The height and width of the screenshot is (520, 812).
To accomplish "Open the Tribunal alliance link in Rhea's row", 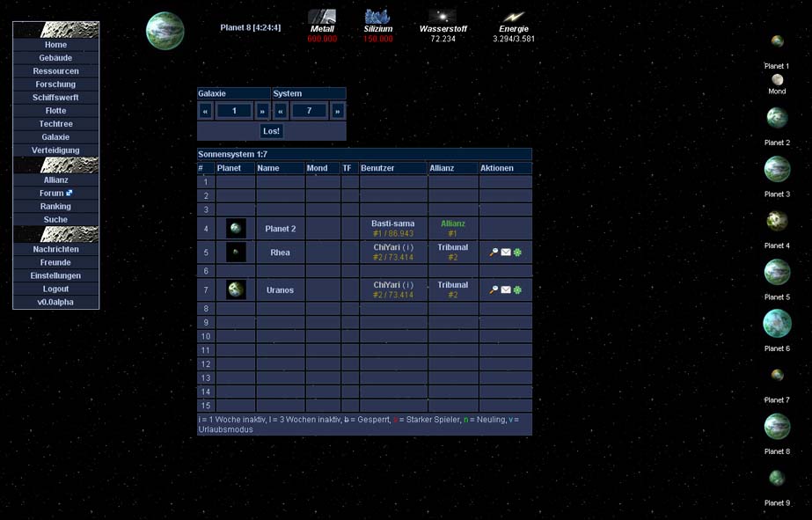I will click(x=453, y=247).
